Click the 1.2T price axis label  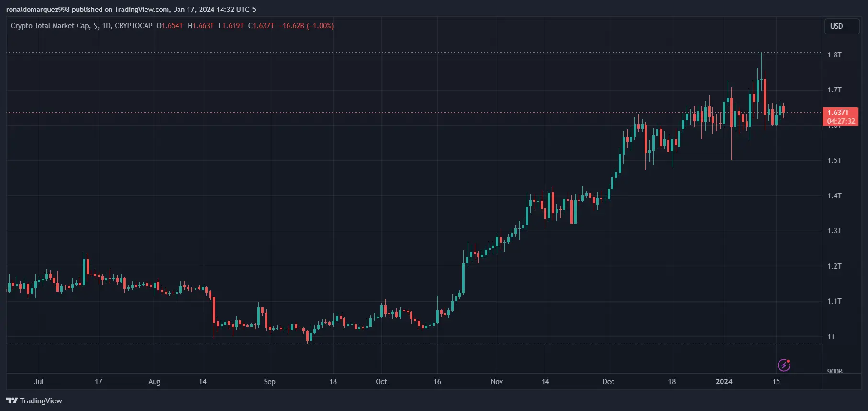(x=835, y=266)
